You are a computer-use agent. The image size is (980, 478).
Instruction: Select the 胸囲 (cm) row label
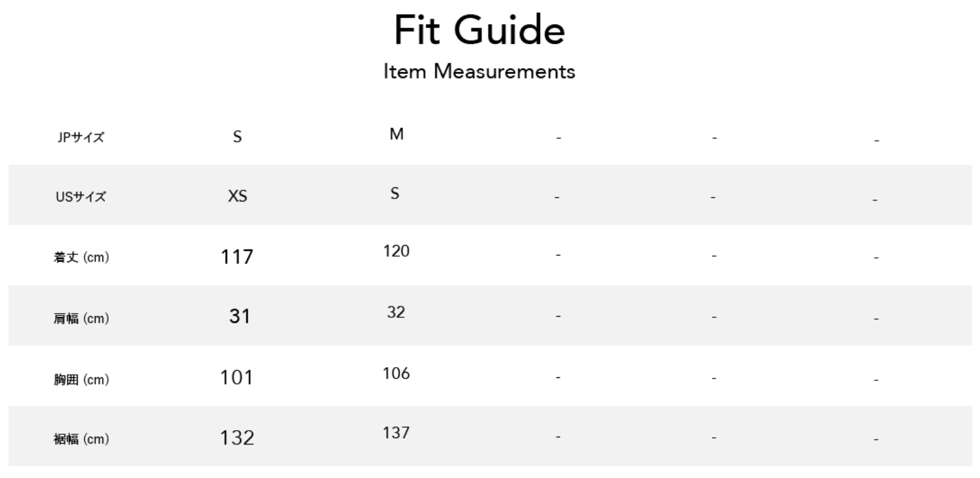[x=81, y=380]
